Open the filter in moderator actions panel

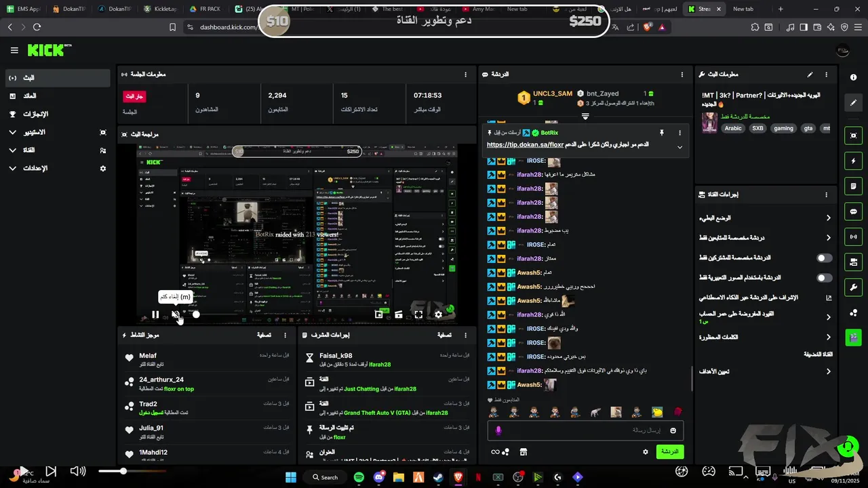[x=444, y=335]
